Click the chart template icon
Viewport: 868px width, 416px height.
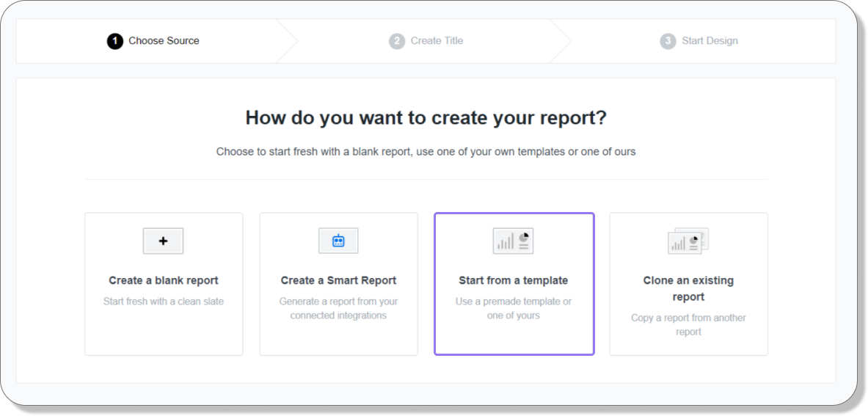coord(513,241)
